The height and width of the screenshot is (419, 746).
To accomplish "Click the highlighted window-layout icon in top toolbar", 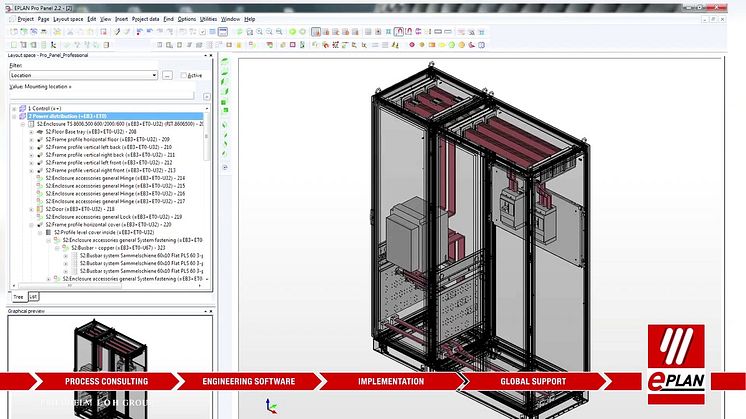I will pyautogui.click(x=223, y=32).
